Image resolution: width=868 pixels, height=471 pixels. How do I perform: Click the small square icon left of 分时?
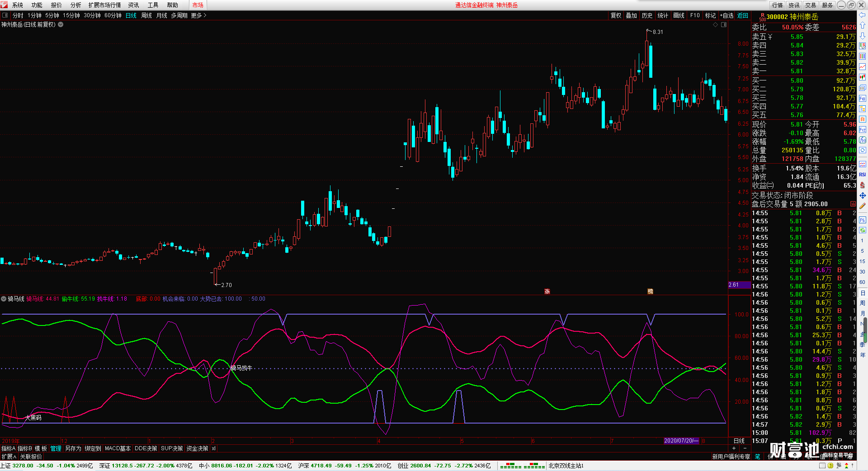5,15
